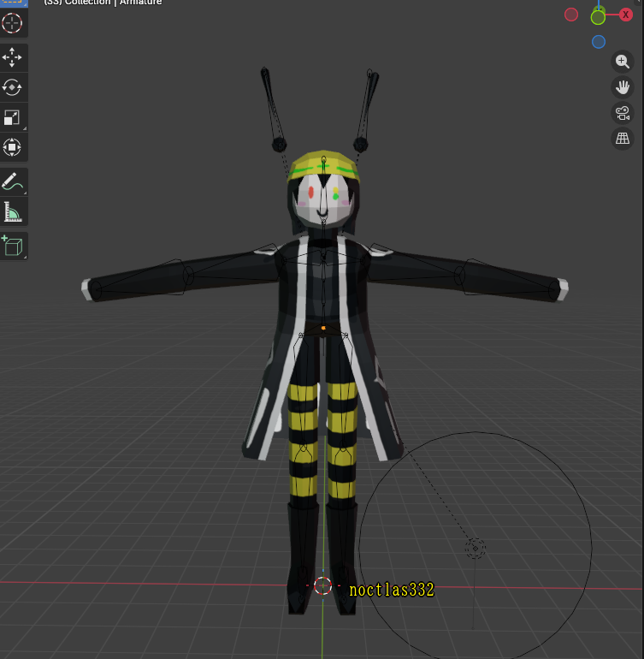Choose the Rotate tool

click(13, 87)
